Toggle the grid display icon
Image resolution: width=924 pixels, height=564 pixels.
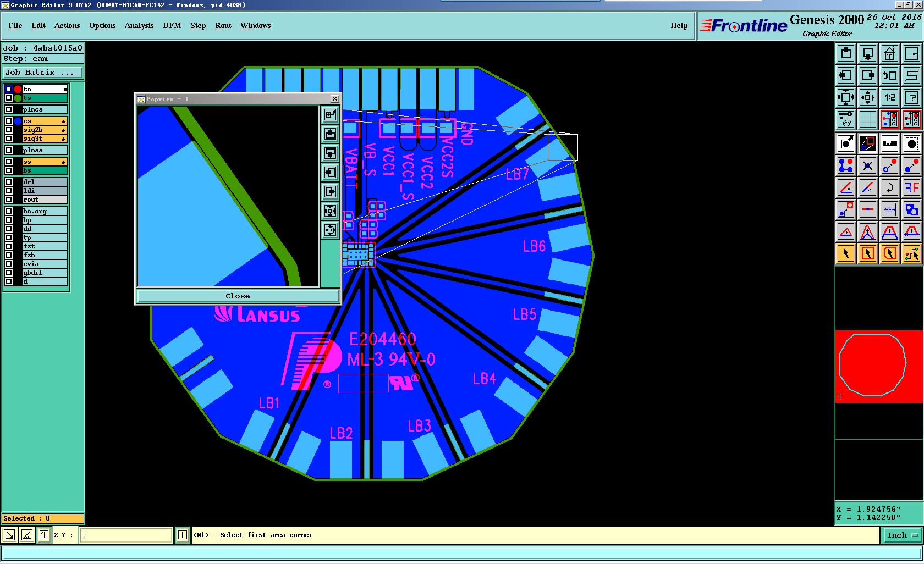point(868,119)
